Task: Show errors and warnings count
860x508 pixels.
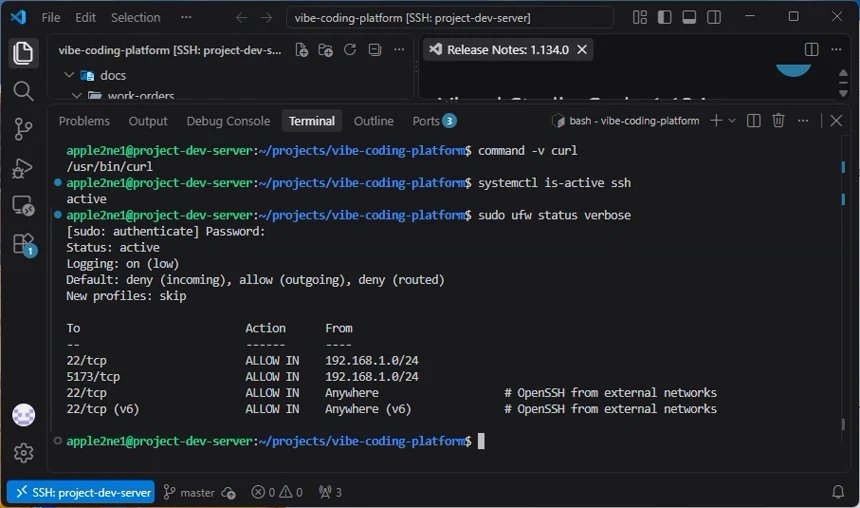Action: pyautogui.click(x=277, y=492)
